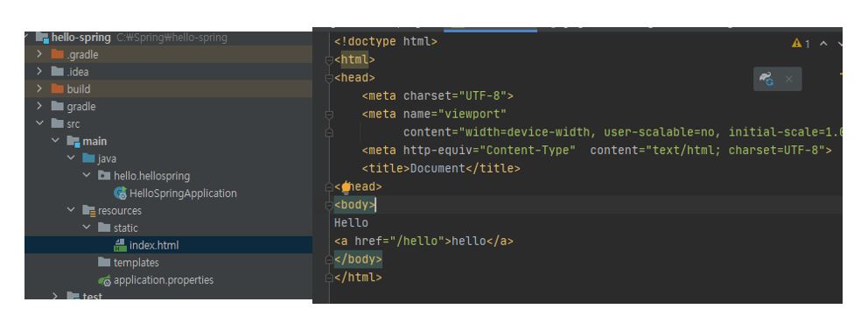Fold the html tag block
The height and width of the screenshot is (323, 868).
[329, 60]
